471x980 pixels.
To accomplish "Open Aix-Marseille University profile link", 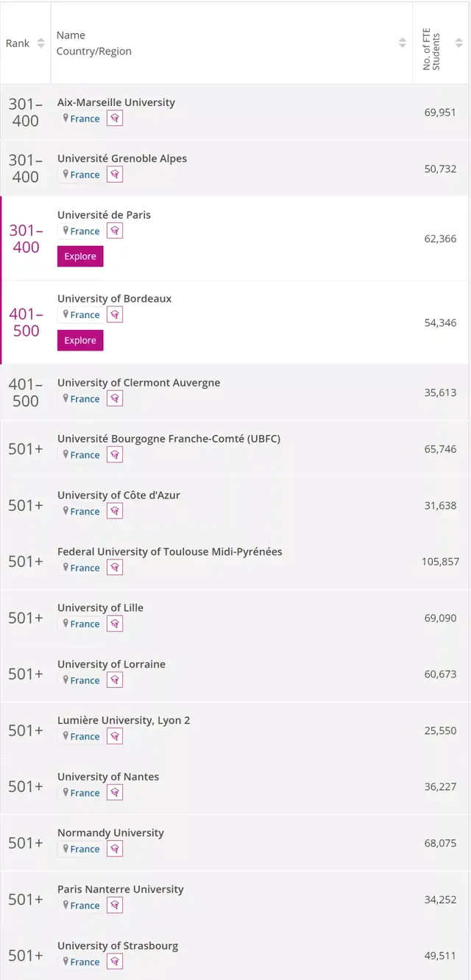I will tap(116, 102).
